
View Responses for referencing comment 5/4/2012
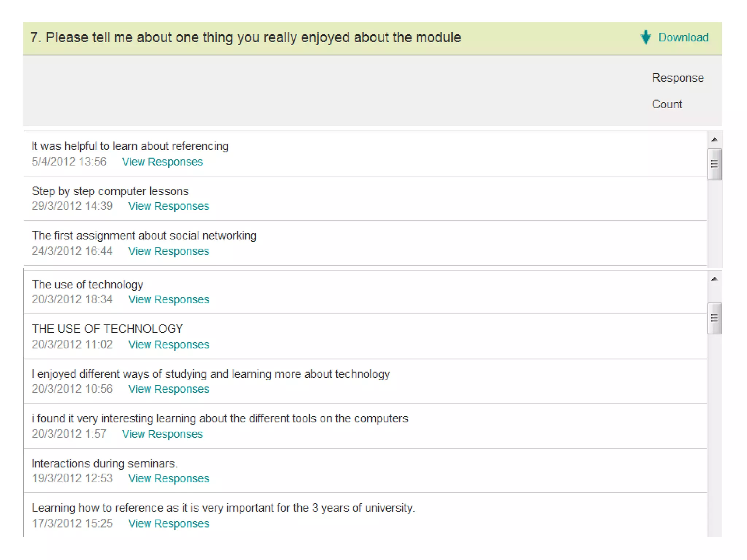click(162, 162)
